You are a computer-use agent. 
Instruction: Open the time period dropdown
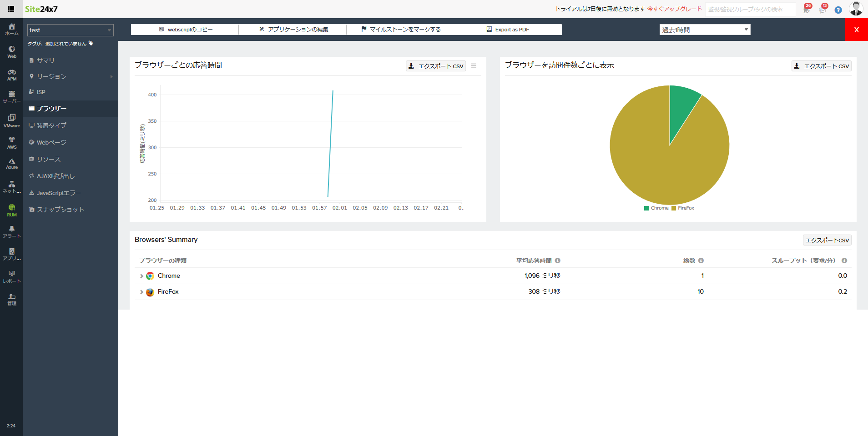[x=705, y=30]
